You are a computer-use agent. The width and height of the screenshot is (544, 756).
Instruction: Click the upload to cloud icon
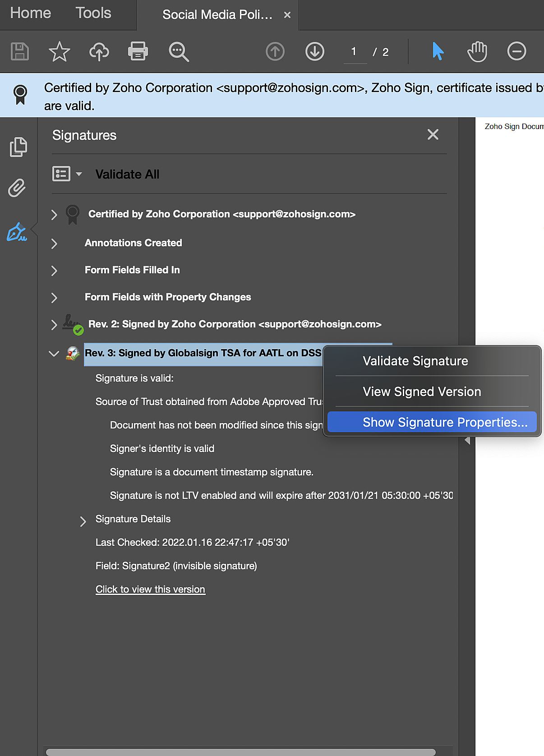click(x=99, y=51)
